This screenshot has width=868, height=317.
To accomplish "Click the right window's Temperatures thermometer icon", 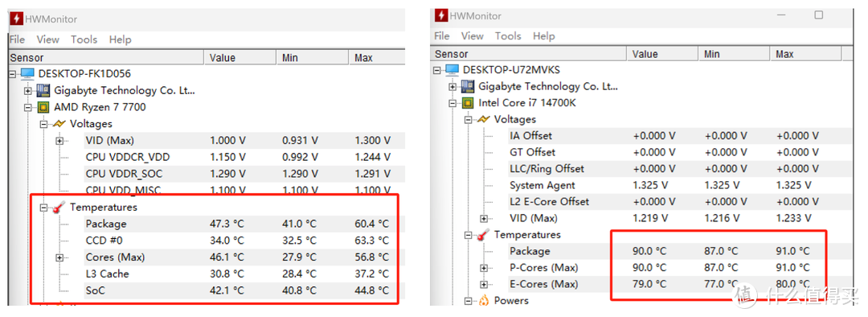I will [x=483, y=235].
